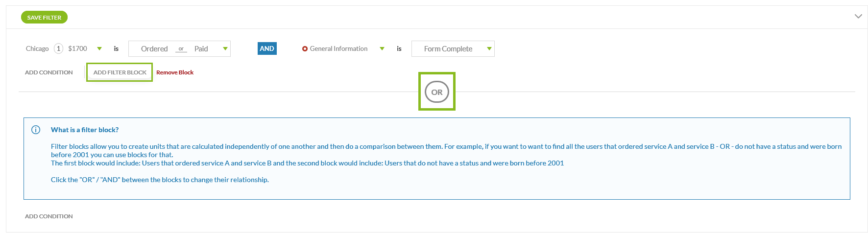
Task: Click ADD CONDITION next to ADD FILTER BLOCK
Action: pyautogui.click(x=49, y=72)
